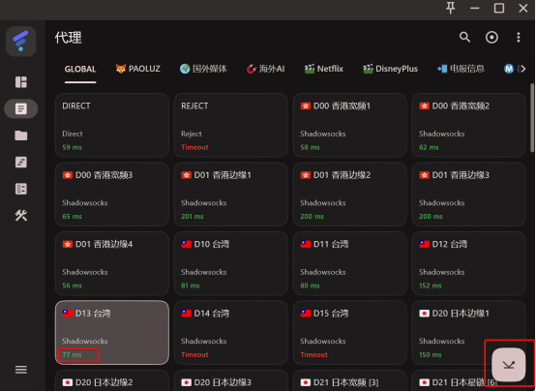The image size is (536, 392).
Task: Switch to the PAOLUZ tab
Action: (x=137, y=69)
